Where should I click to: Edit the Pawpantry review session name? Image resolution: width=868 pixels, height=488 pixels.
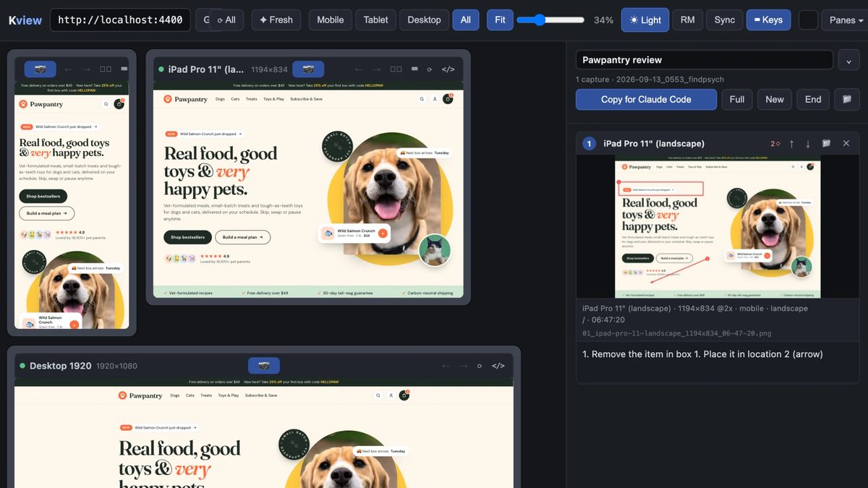point(705,60)
